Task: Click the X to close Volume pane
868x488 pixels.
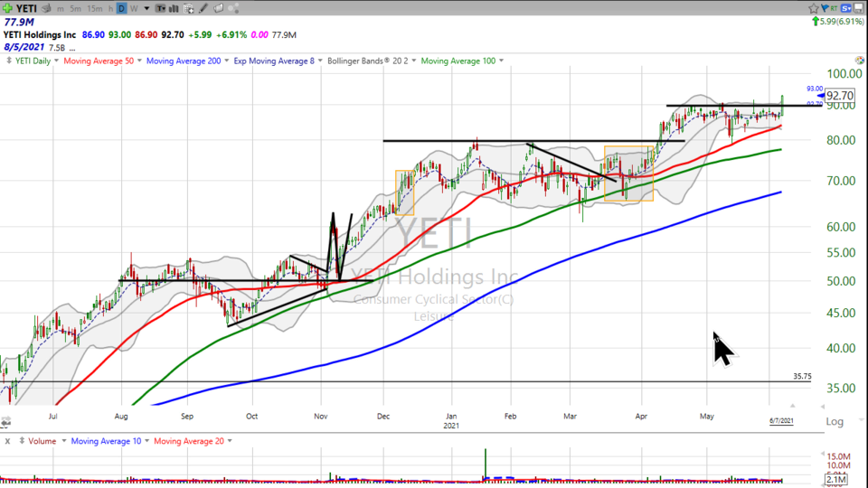Action: (7, 441)
